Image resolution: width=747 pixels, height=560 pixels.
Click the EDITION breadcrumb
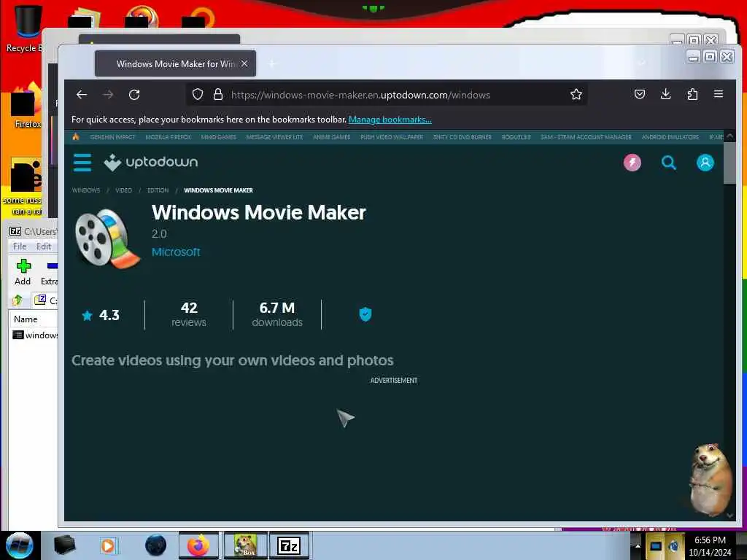pyautogui.click(x=158, y=190)
